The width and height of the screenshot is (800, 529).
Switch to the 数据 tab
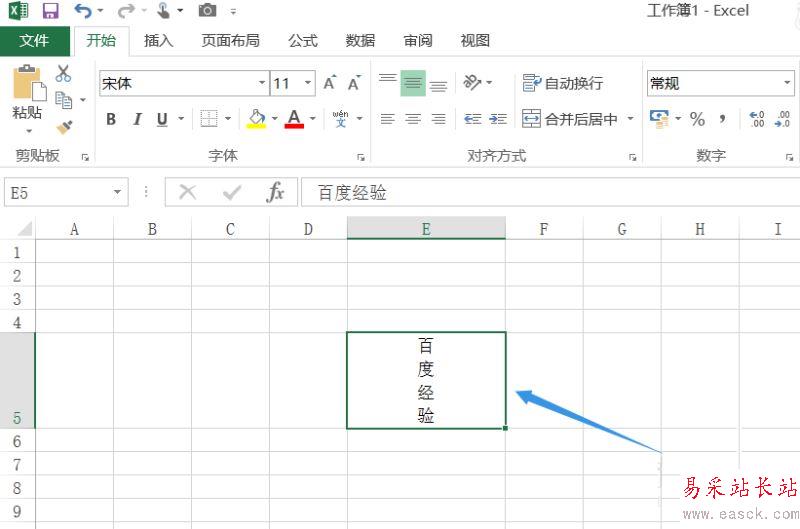coord(360,41)
